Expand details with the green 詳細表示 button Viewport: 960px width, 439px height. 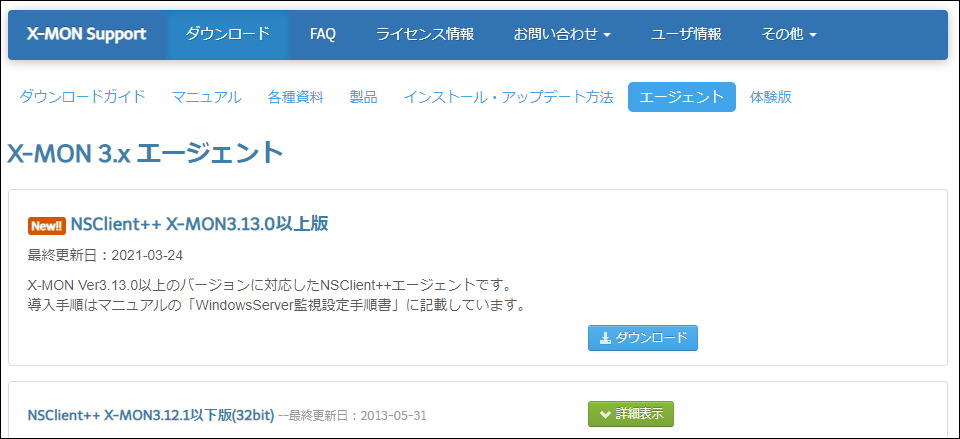pos(630,413)
